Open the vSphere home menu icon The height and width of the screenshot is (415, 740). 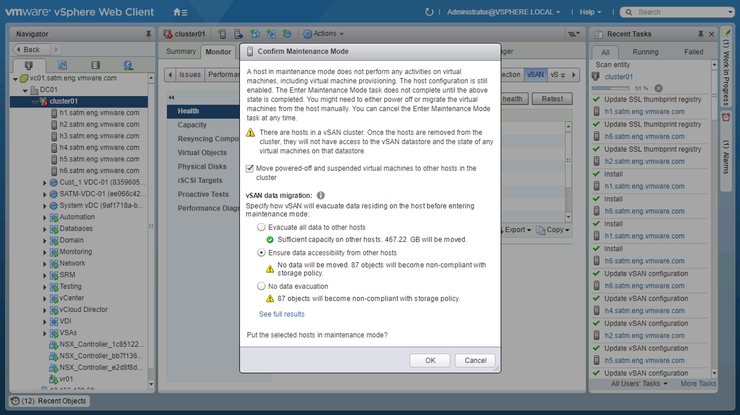coord(180,12)
